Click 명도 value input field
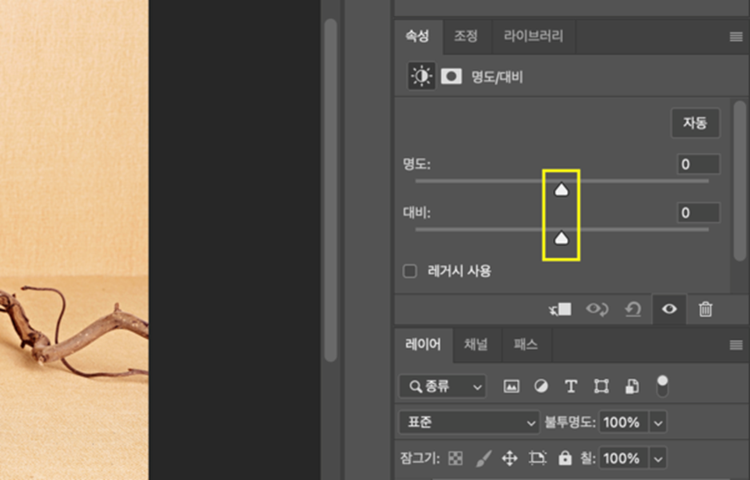The width and height of the screenshot is (750, 480). tap(699, 164)
